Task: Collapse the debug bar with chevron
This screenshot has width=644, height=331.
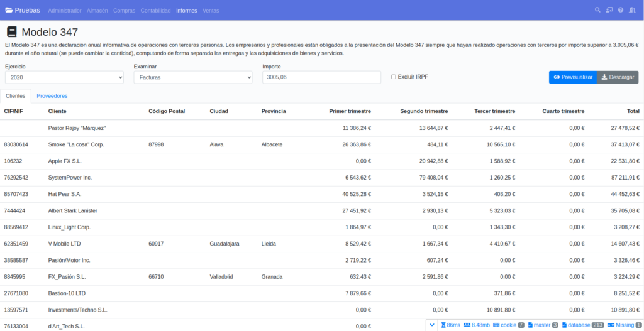Action: click(x=431, y=325)
